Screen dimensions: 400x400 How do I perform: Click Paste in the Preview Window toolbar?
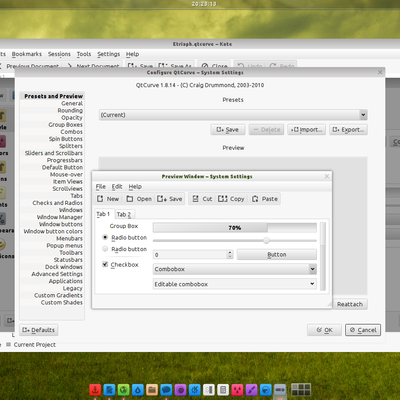[265, 199]
